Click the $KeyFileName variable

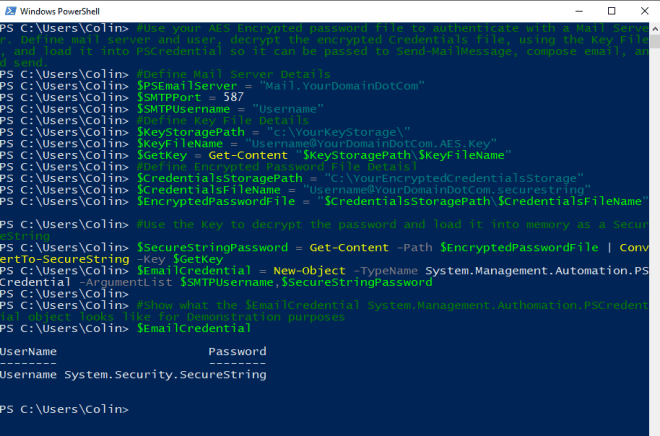180,144
